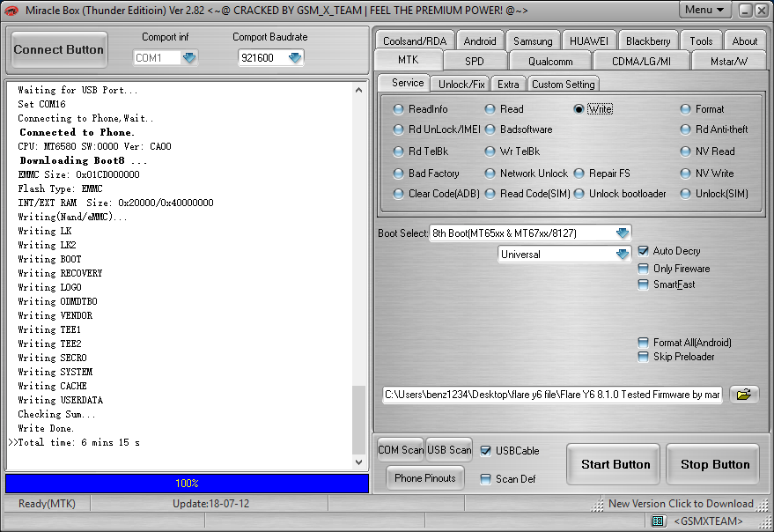The width and height of the screenshot is (774, 532).
Task: Switch to the Coolsand/RDA tab
Action: [x=415, y=41]
